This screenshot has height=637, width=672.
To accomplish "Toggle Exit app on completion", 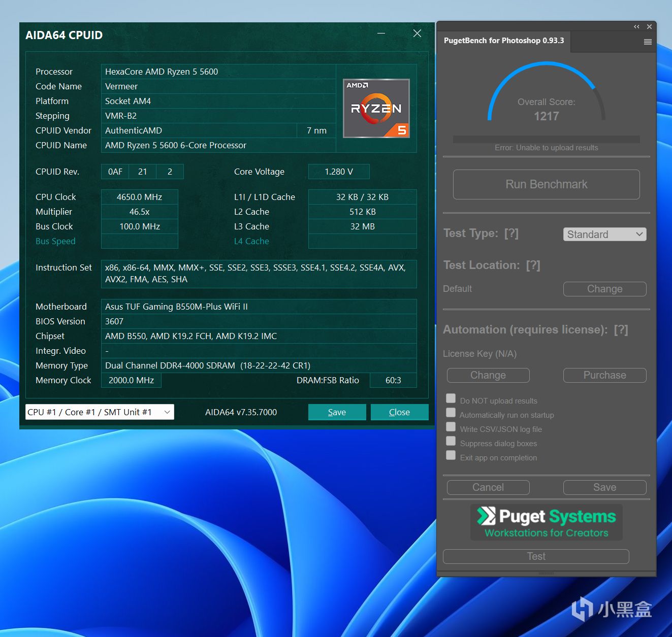I will click(x=451, y=455).
